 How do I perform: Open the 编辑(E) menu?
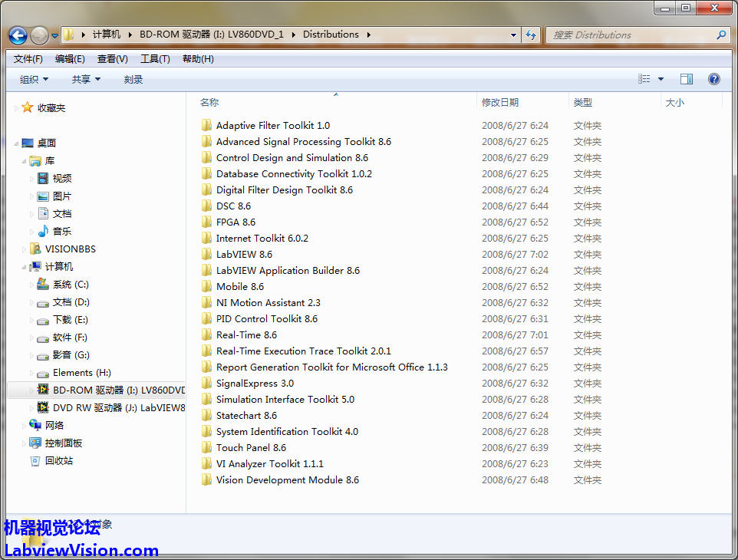point(70,59)
